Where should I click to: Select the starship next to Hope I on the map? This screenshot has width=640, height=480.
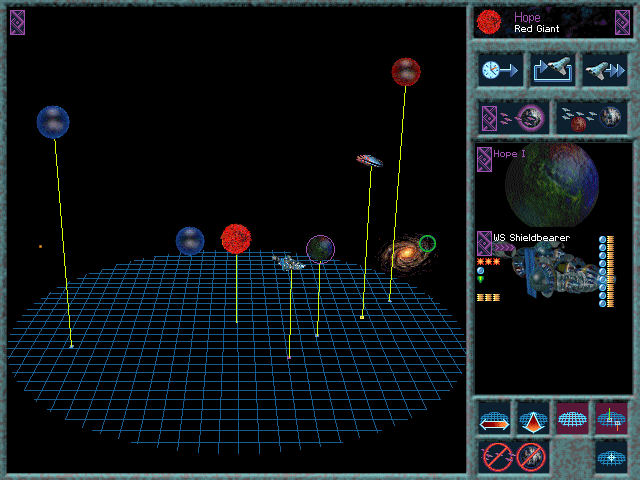pyautogui.click(x=289, y=263)
